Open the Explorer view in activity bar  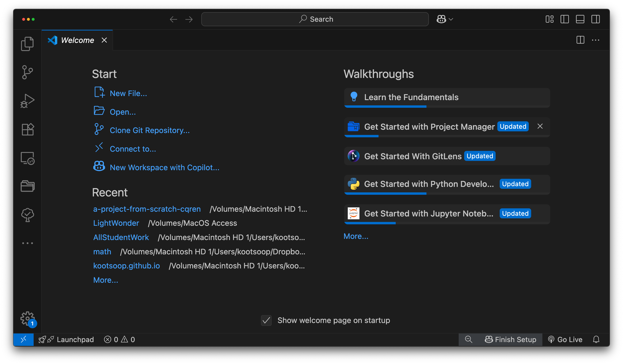point(27,44)
